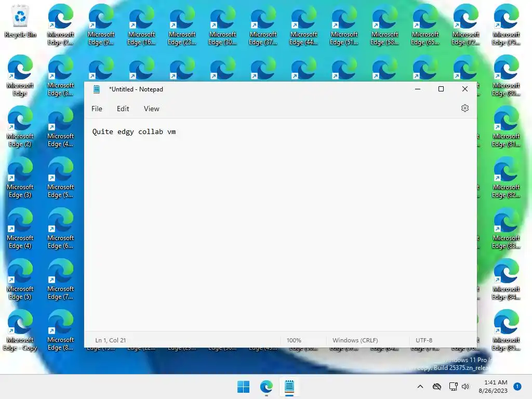Select the Microsoft Edge - Copy shortcut
The height and width of the screenshot is (399, 532).
[x=20, y=330]
